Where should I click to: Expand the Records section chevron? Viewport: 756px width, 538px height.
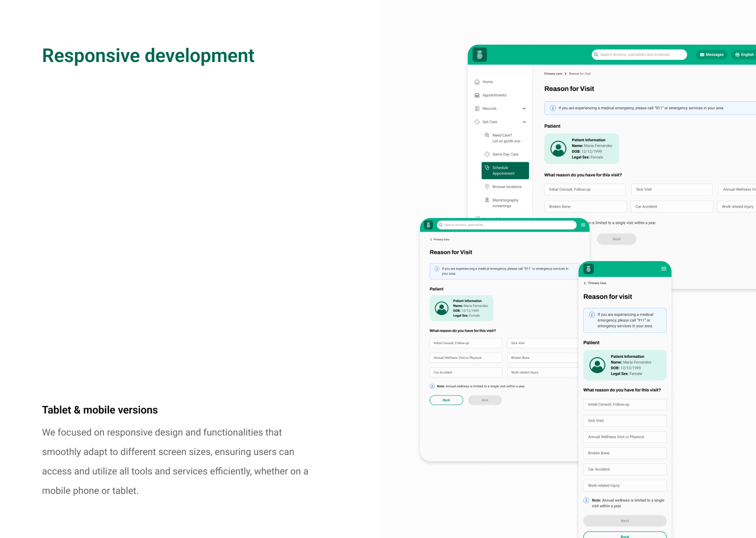[524, 109]
